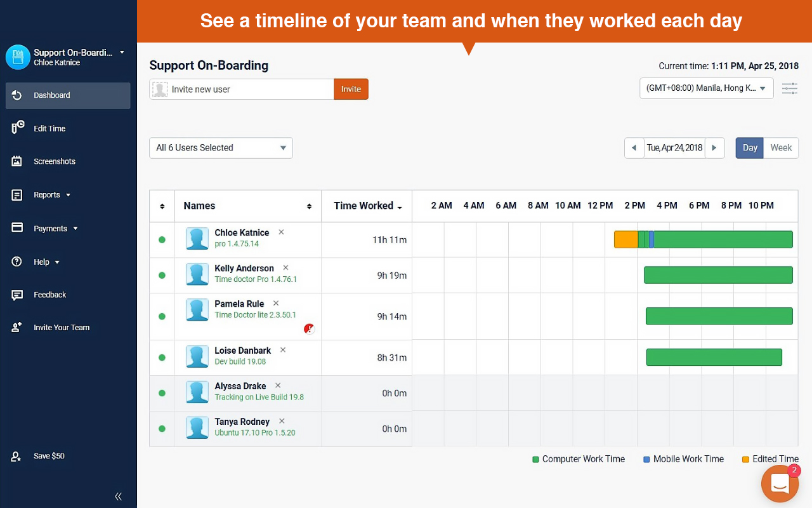This screenshot has height=508, width=812.
Task: Switch the timeline view to Week
Action: (x=780, y=147)
